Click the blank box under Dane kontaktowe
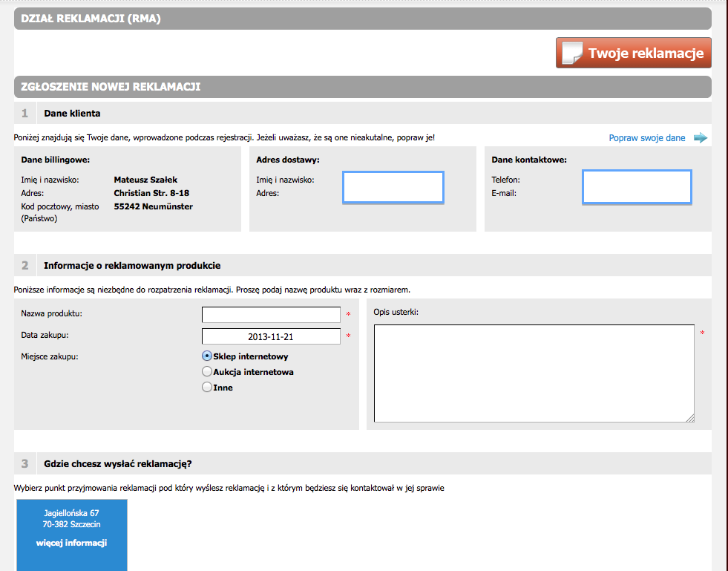728x571 pixels. pyautogui.click(x=637, y=187)
